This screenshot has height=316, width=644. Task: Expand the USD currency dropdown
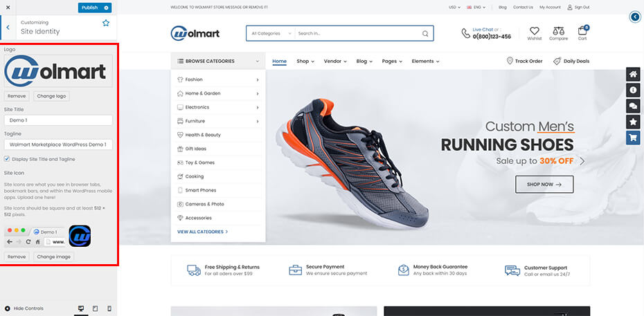454,7
